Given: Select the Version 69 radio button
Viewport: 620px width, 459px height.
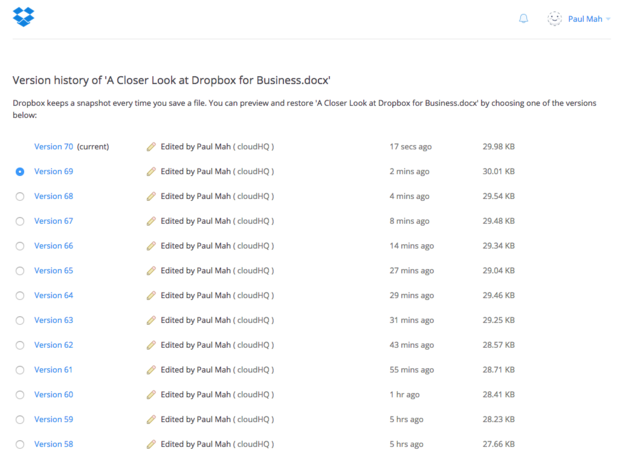Looking at the screenshot, I should point(20,172).
